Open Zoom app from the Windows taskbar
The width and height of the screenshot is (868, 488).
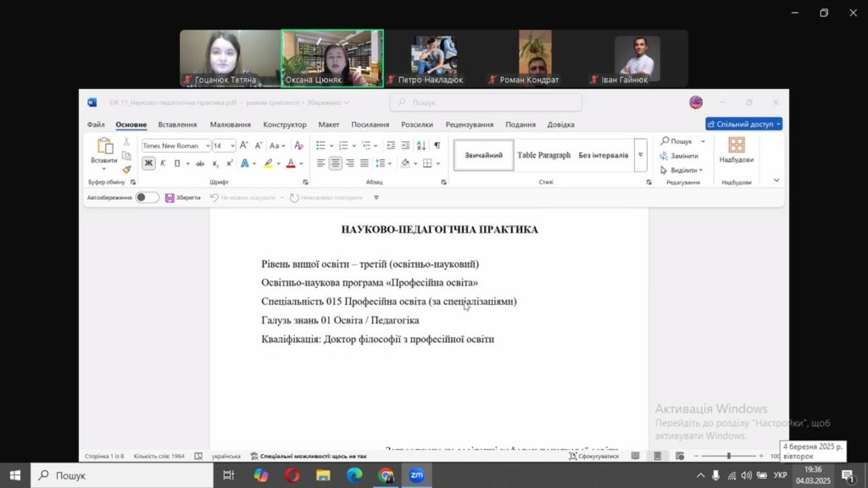coord(416,475)
